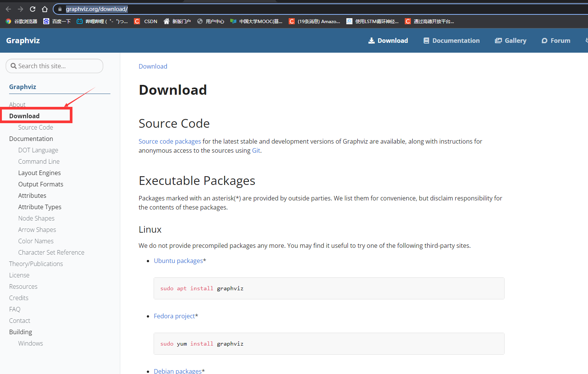Click the browser forward arrow
The image size is (588, 374).
click(20, 9)
